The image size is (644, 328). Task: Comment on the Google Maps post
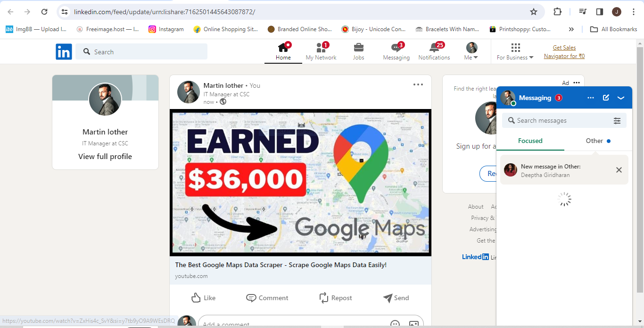[267, 298]
